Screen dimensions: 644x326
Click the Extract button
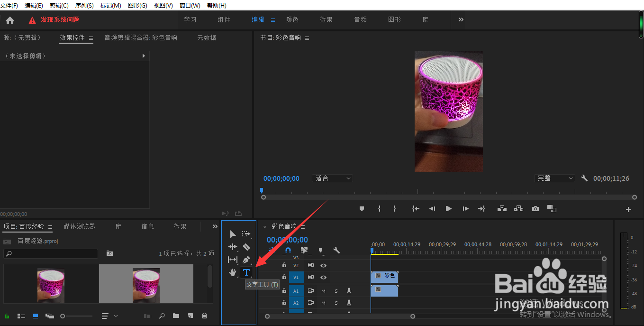[x=518, y=208]
